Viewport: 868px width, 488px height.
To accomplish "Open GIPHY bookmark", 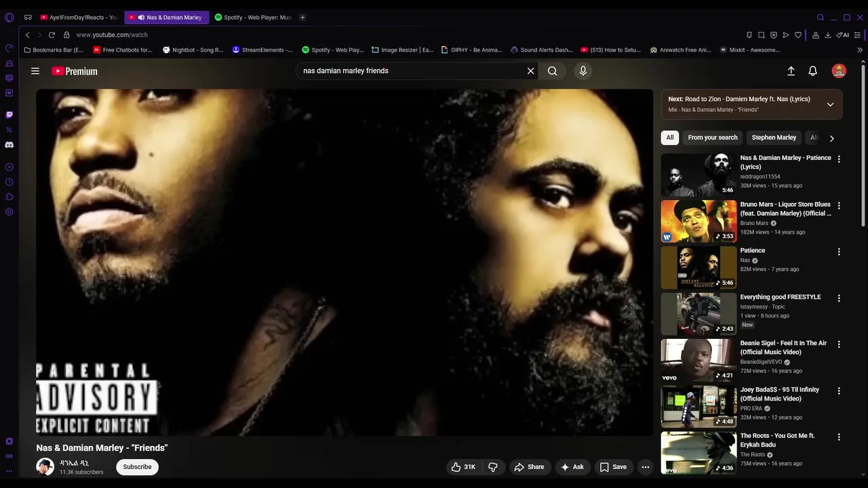I will point(471,50).
